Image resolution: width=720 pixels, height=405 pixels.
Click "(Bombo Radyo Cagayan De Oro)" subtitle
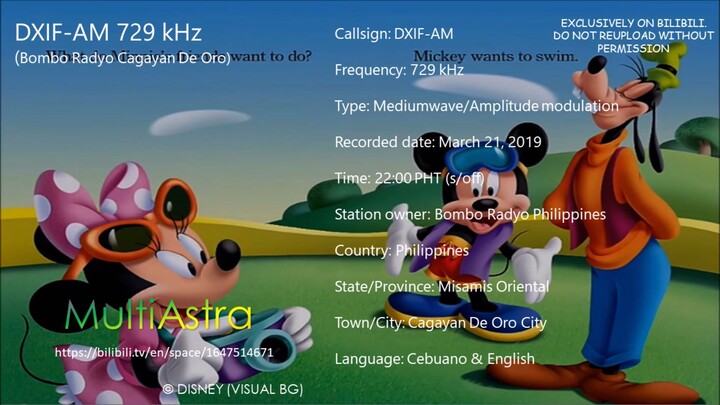(123, 58)
